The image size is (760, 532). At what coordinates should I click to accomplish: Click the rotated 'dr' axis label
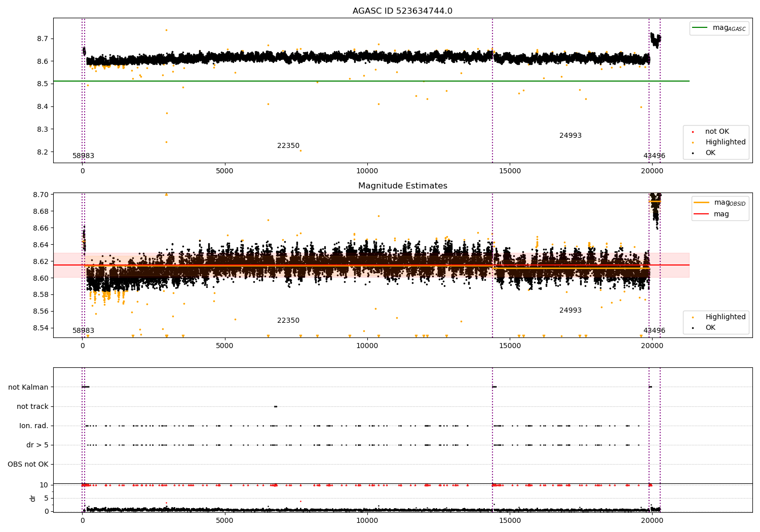tap(33, 498)
